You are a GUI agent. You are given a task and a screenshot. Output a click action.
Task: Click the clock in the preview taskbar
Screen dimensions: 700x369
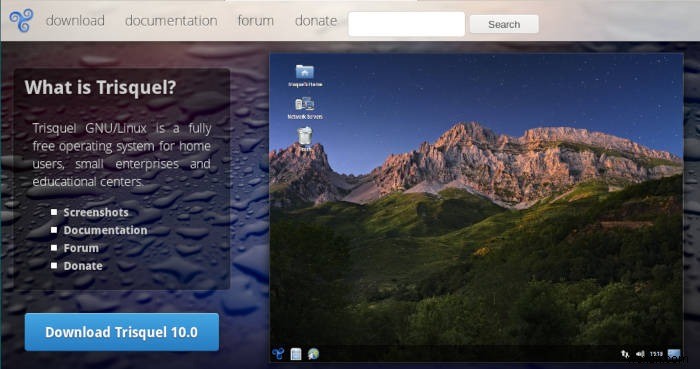(656, 354)
